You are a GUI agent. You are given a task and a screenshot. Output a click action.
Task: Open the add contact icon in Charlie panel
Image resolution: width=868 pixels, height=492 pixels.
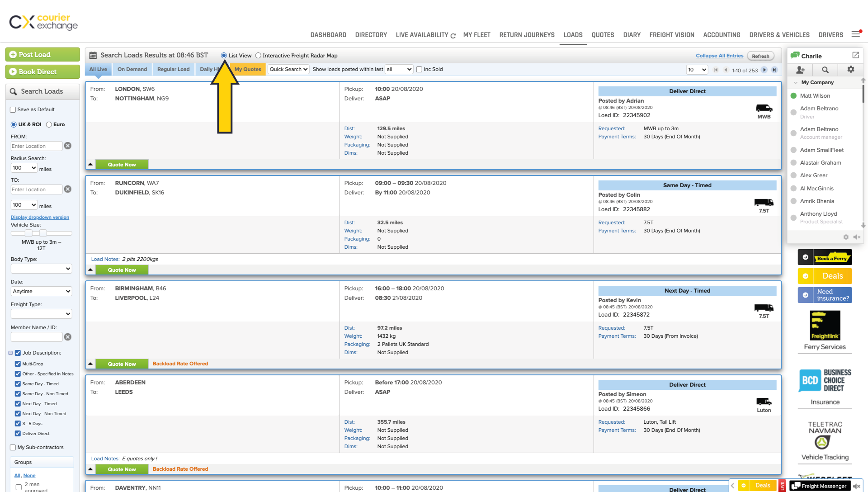point(800,70)
